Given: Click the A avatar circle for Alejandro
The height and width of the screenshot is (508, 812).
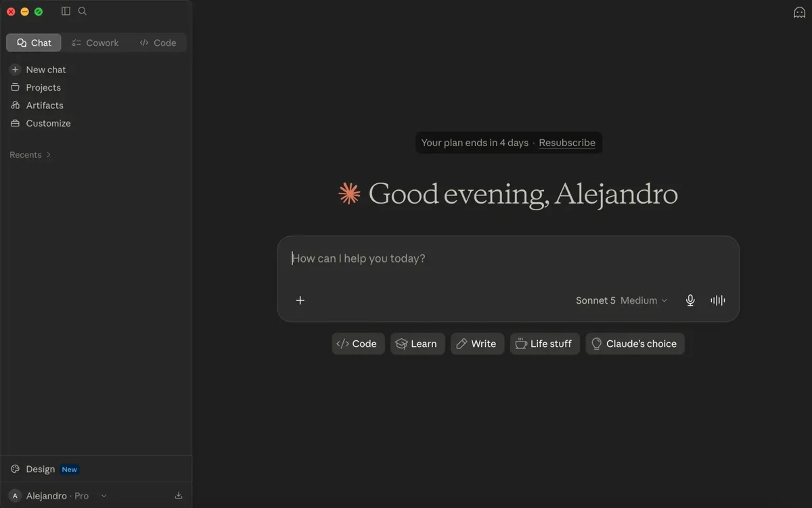Looking at the screenshot, I should click(x=15, y=496).
